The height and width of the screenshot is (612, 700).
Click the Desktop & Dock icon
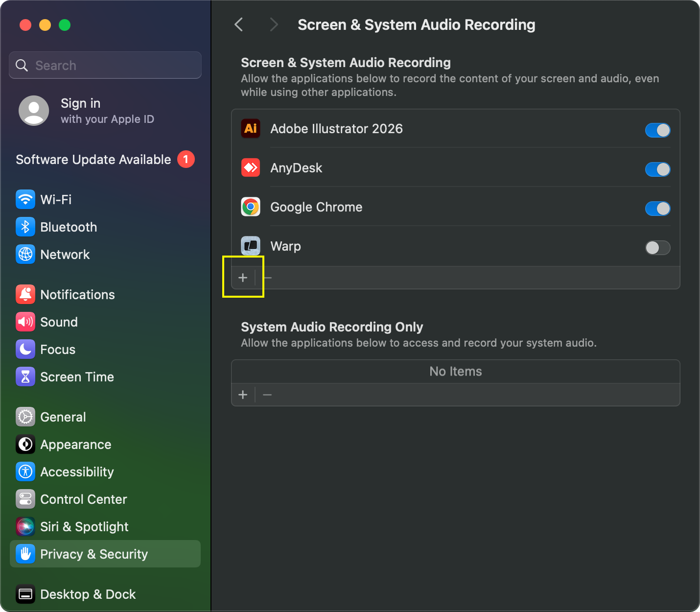(25, 594)
